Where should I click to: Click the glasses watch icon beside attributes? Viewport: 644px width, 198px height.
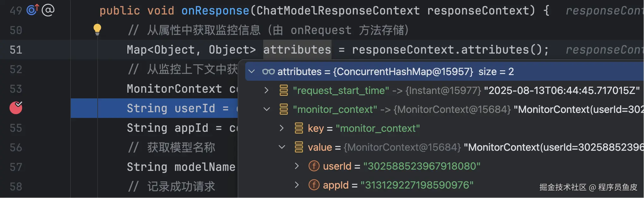tap(268, 72)
